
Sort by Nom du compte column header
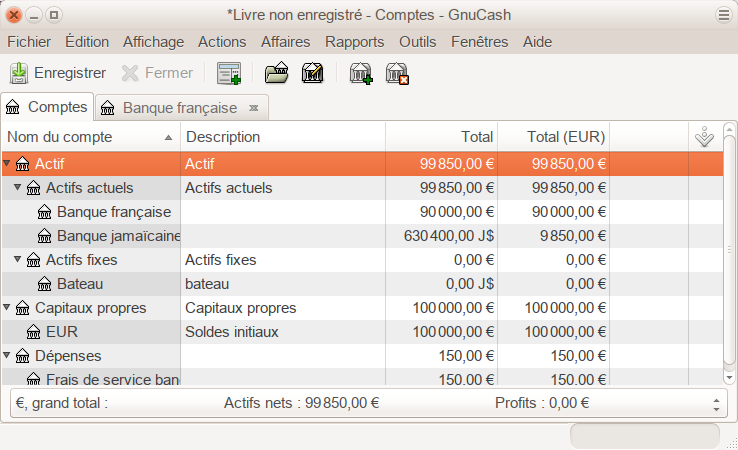90,137
